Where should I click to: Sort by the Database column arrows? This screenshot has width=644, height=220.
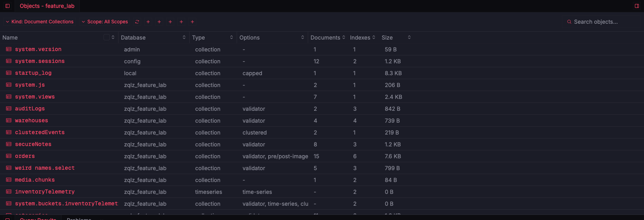pyautogui.click(x=184, y=37)
